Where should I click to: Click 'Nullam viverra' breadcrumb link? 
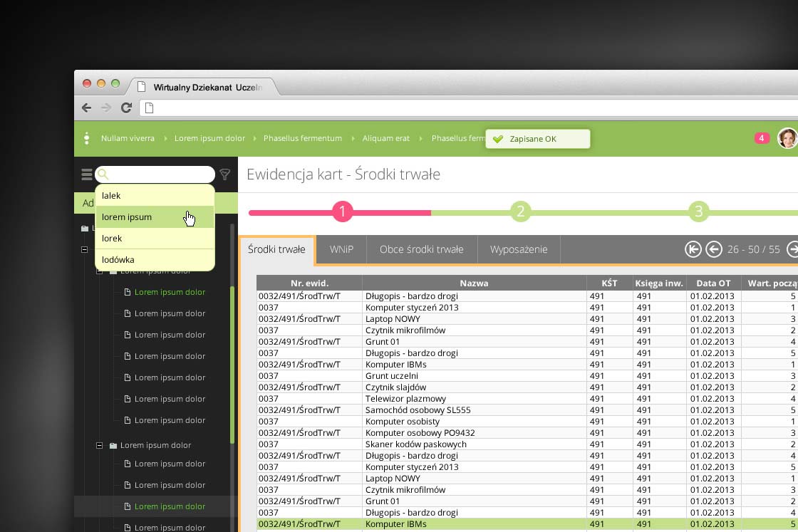[x=128, y=138]
